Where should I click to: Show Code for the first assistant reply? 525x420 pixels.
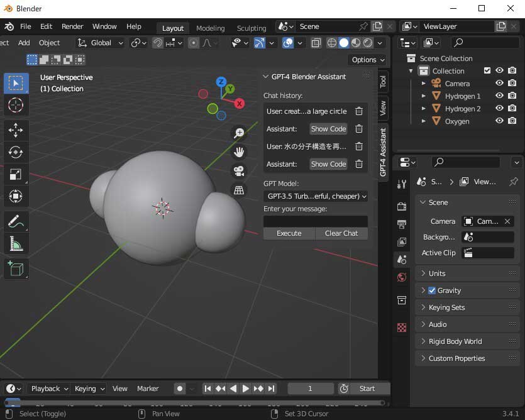pos(328,129)
